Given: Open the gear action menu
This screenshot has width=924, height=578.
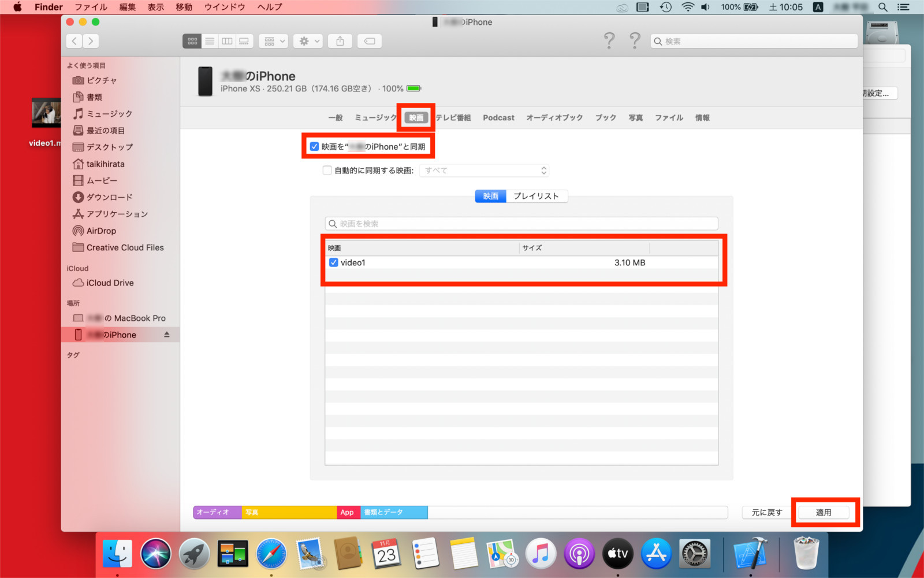Looking at the screenshot, I should (308, 41).
